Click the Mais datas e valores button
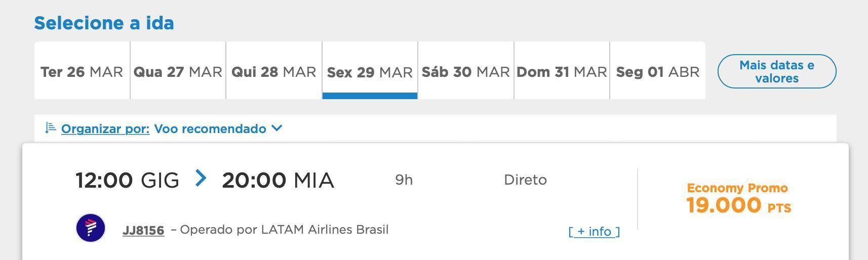The image size is (868, 260). tap(777, 71)
